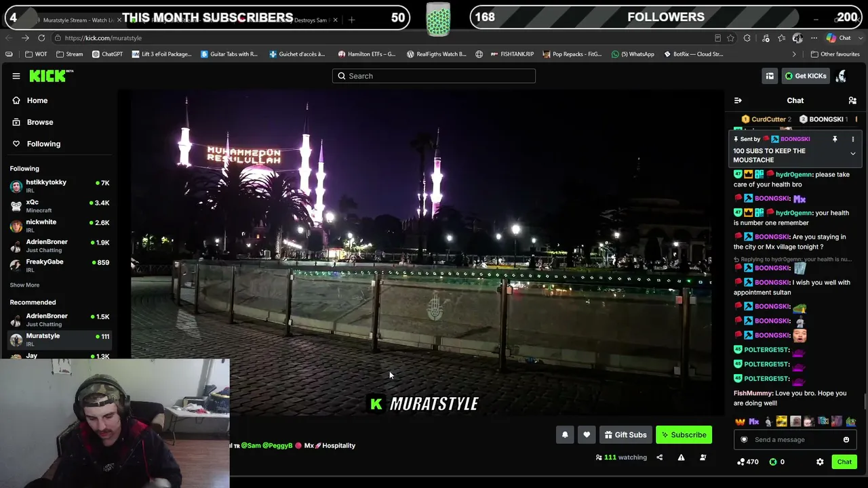Open the Guitar Tabs bookmark
Screen dimensions: 868x488
(229, 54)
